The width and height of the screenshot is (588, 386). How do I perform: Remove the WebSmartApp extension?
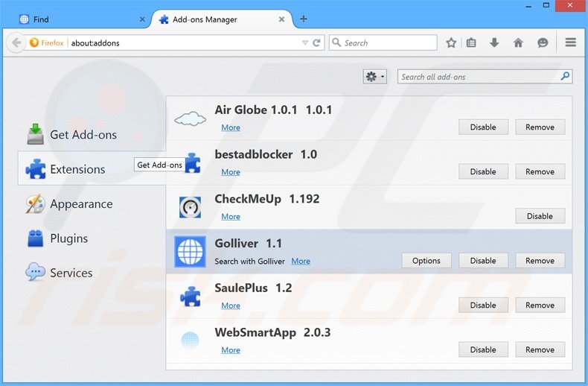click(x=540, y=349)
